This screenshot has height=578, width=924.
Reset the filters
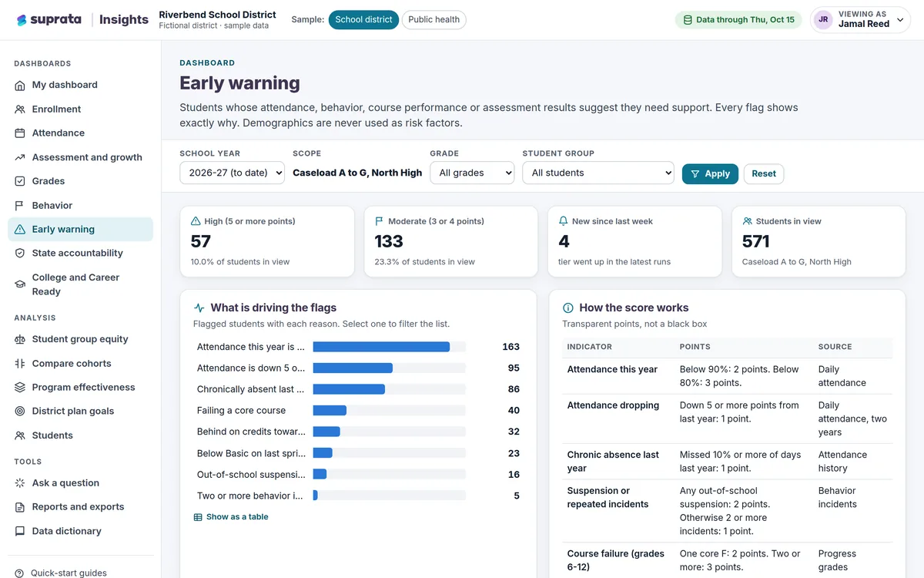click(x=764, y=174)
